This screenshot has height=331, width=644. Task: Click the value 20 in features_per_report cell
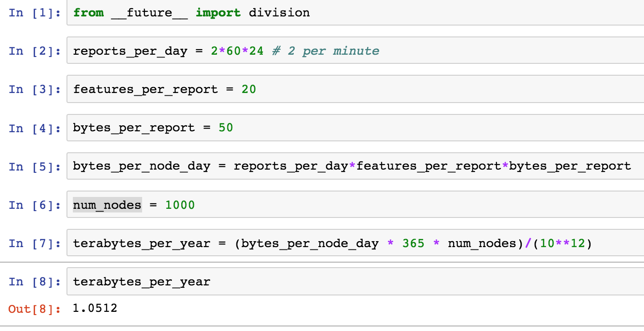(x=249, y=89)
